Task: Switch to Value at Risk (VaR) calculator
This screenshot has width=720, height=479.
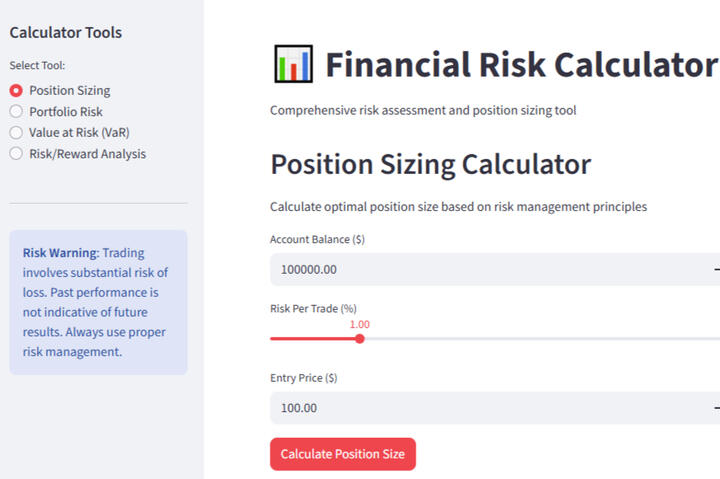Action: (x=16, y=133)
